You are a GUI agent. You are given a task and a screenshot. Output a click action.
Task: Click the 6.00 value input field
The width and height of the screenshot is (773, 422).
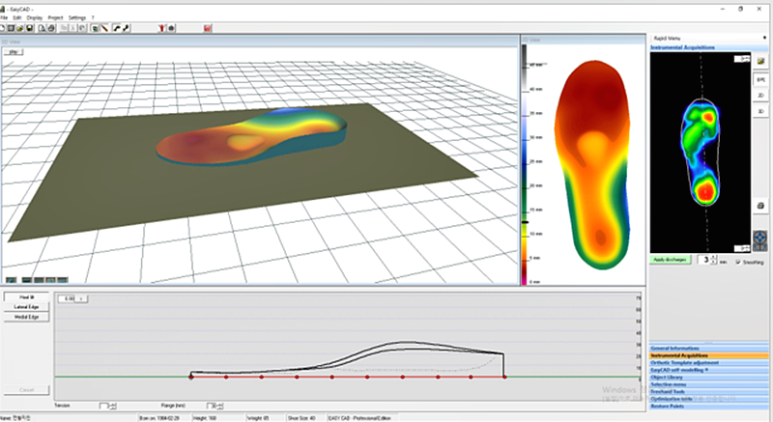(67, 299)
